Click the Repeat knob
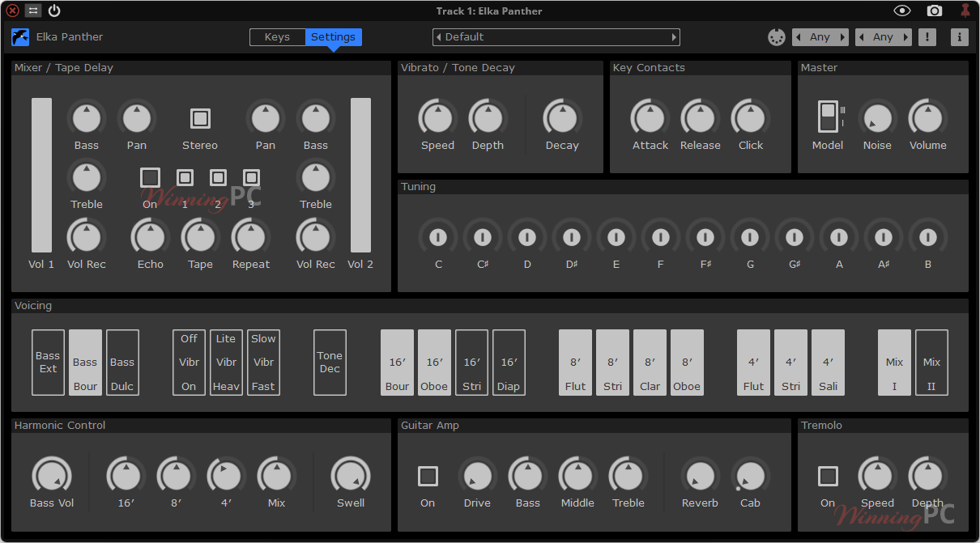Viewport: 980px width, 543px height. pyautogui.click(x=251, y=237)
